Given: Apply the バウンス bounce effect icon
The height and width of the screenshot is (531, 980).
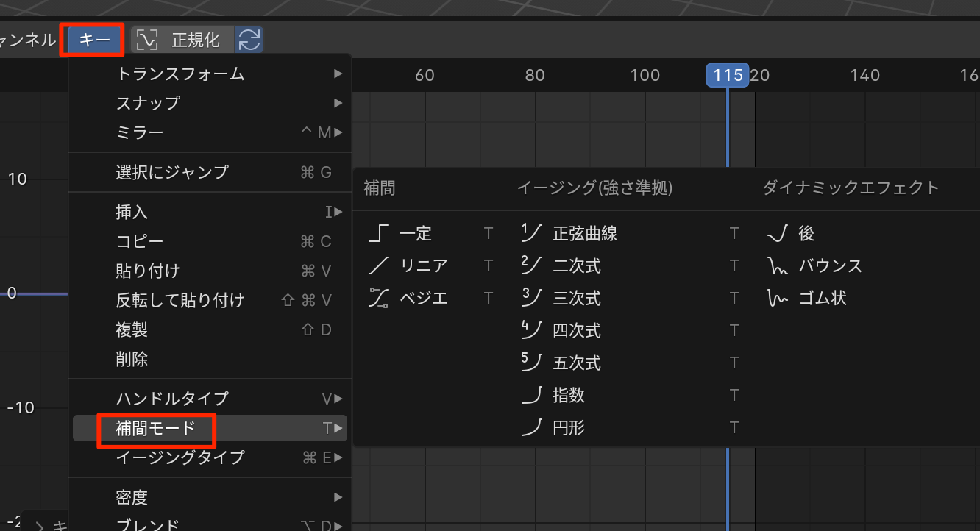Looking at the screenshot, I should click(777, 265).
